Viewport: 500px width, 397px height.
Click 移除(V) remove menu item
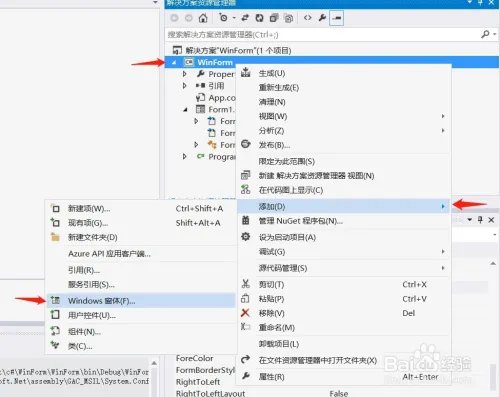pos(344,313)
